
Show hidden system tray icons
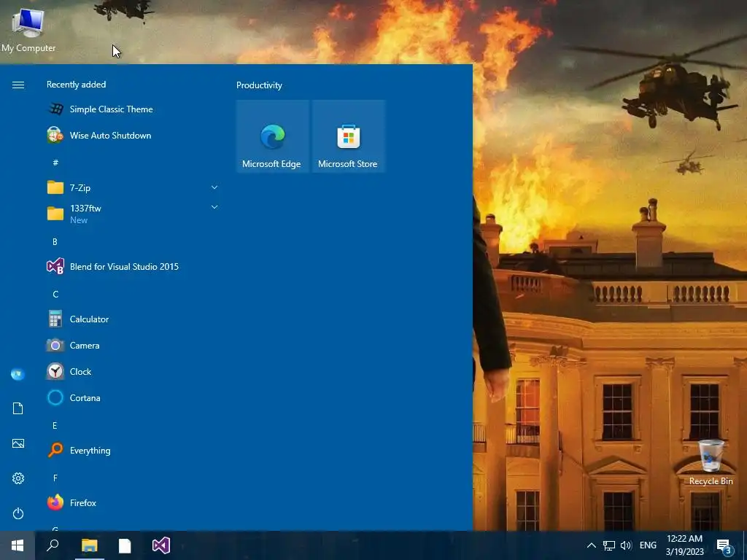pos(591,545)
